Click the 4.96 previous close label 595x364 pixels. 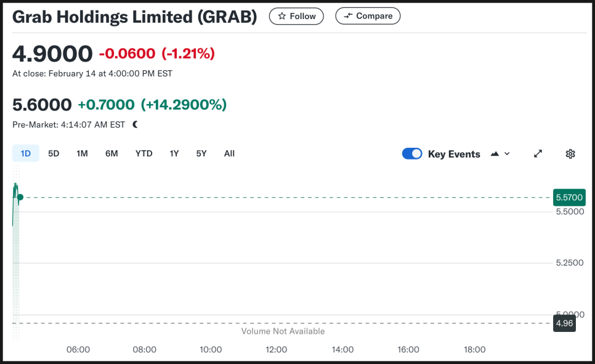tap(564, 323)
